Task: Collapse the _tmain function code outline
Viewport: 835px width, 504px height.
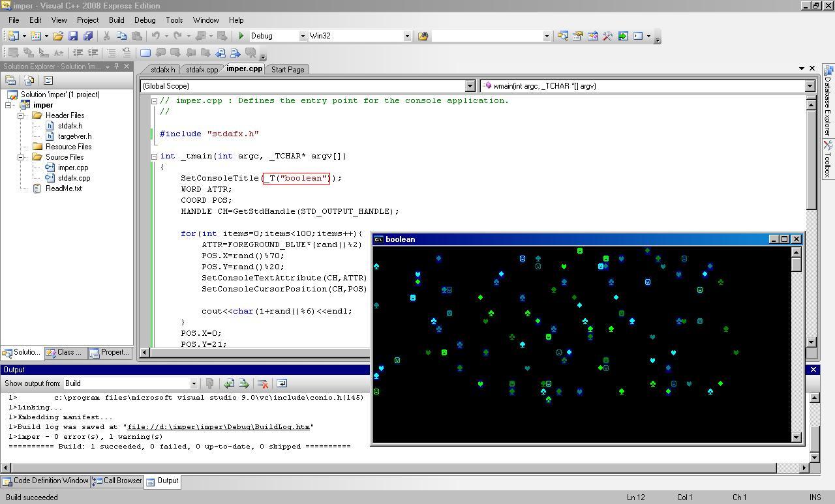Action: coord(154,156)
